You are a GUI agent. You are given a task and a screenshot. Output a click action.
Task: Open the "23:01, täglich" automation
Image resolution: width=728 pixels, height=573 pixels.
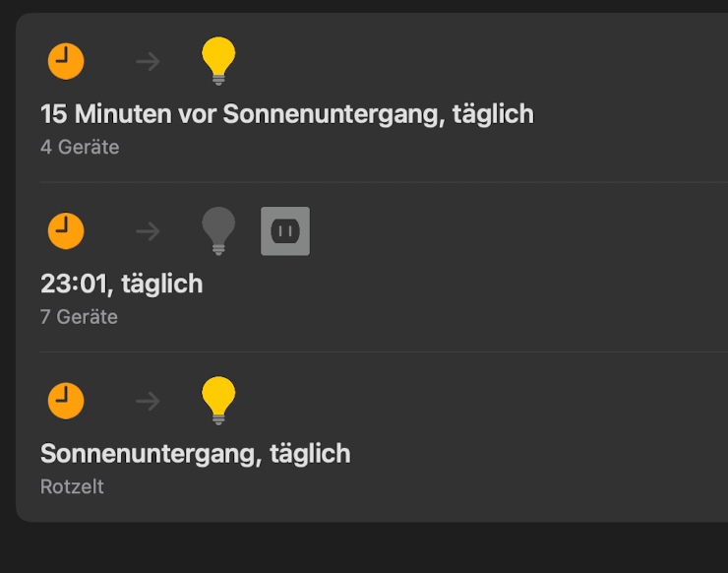pyautogui.click(x=121, y=284)
